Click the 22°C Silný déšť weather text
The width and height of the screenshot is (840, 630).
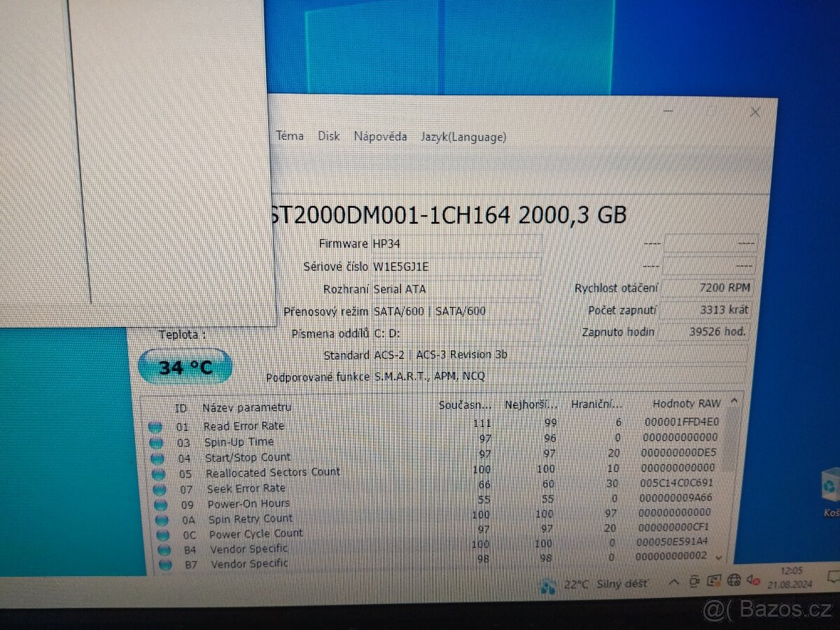pyautogui.click(x=606, y=584)
